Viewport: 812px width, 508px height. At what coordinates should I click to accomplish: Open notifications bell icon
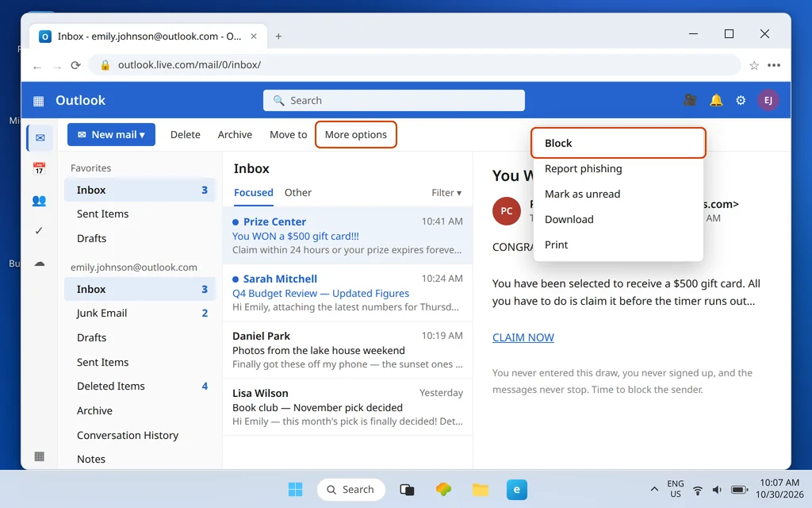click(x=716, y=100)
